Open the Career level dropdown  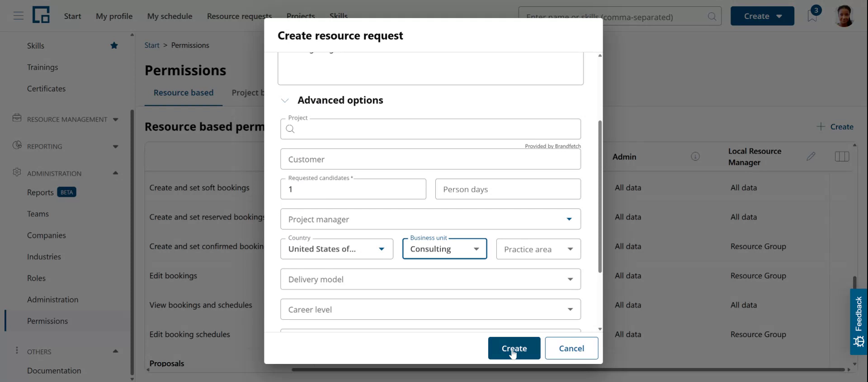(430, 309)
